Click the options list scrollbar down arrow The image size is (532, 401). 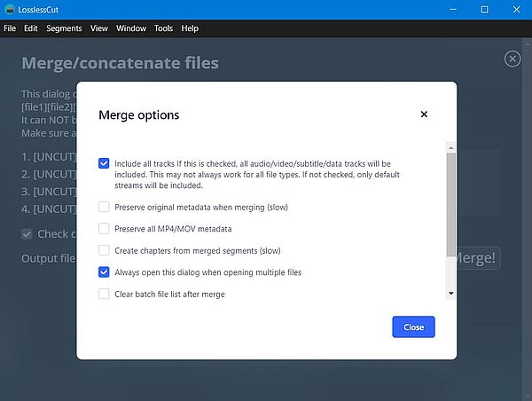(451, 294)
